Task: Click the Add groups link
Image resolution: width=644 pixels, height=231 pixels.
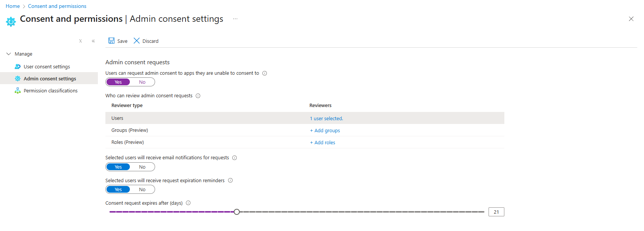Action: 325,131
